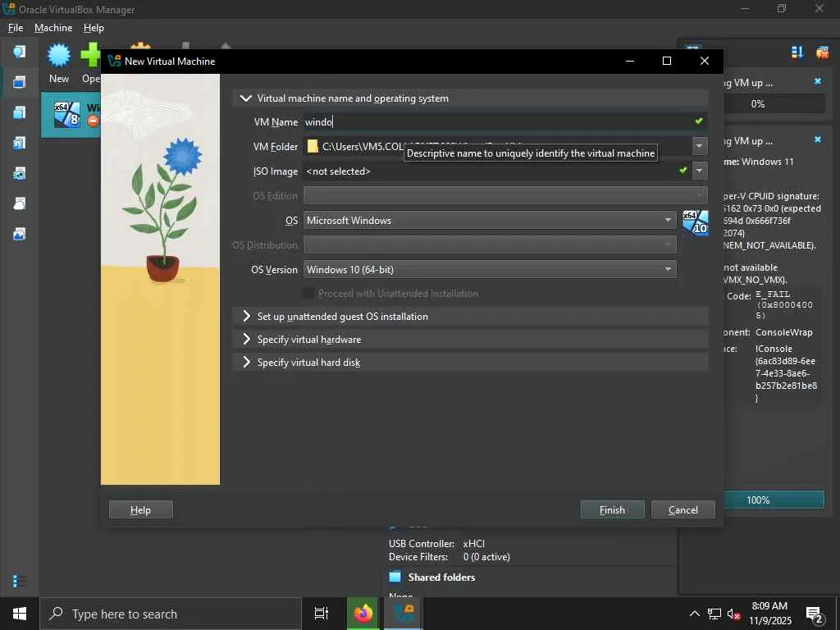Click the Shared folders heading

point(441,577)
